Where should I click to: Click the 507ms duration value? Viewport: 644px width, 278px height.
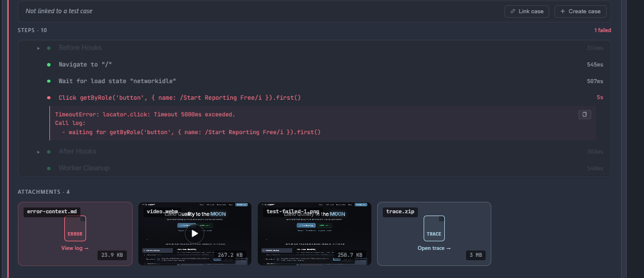point(595,81)
